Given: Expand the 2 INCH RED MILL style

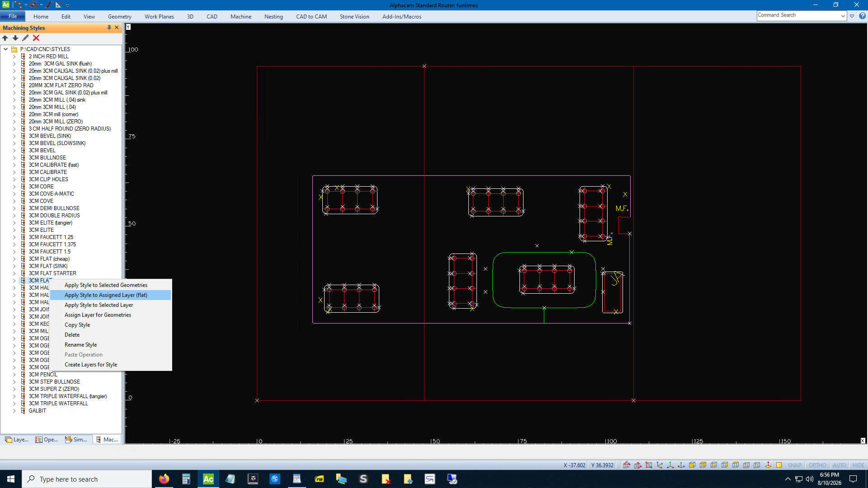Looking at the screenshot, I should pos(14,56).
